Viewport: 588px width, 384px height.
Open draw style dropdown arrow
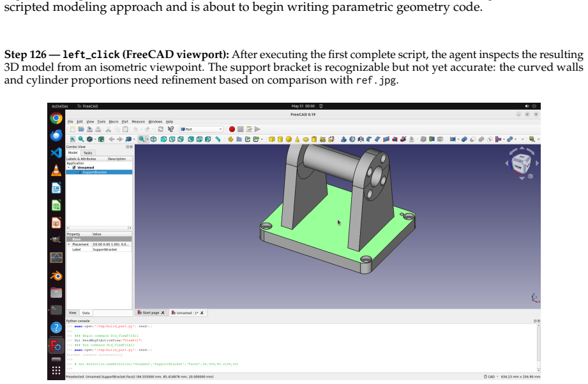tap(95, 139)
